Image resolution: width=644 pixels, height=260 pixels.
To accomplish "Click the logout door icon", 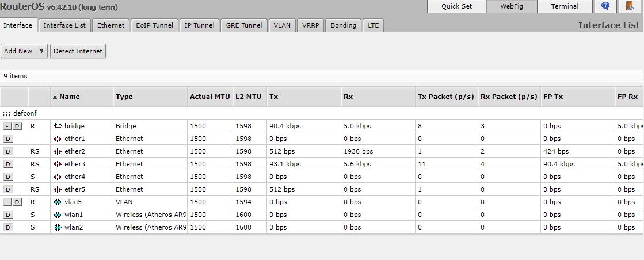I will pyautogui.click(x=629, y=6).
